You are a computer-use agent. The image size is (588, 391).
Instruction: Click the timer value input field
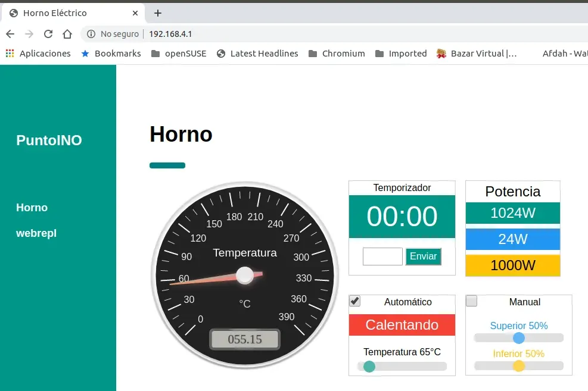(382, 257)
